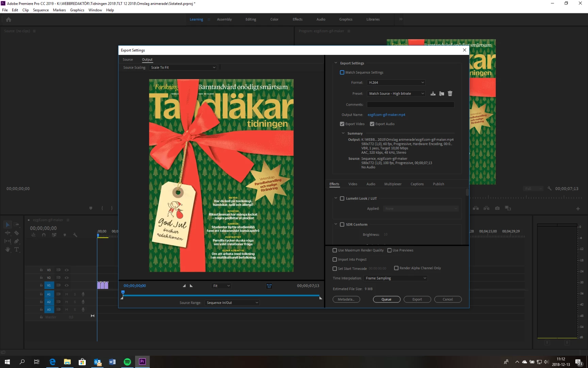The height and width of the screenshot is (368, 588).
Task: Open the Publish tab
Action: (x=438, y=184)
